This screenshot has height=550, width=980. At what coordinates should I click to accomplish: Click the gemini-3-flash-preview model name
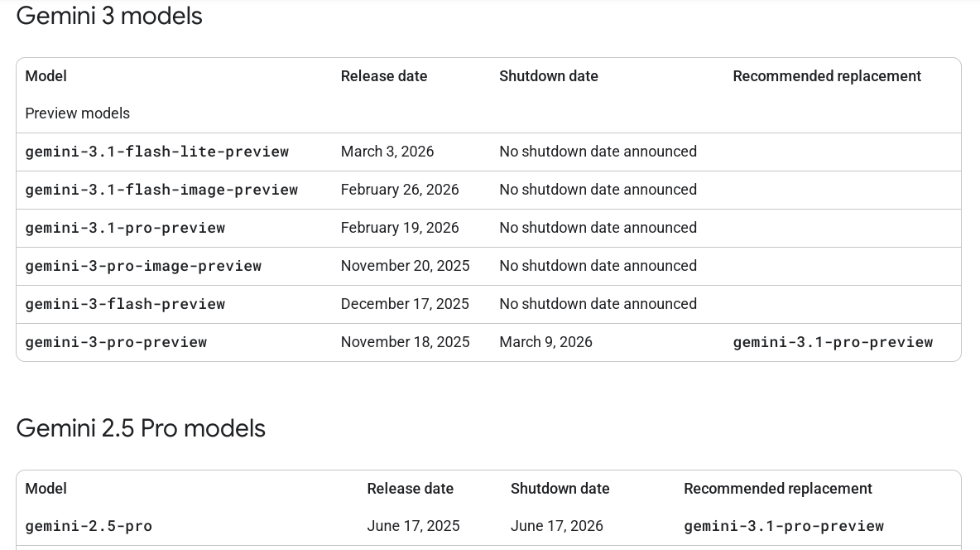point(125,304)
